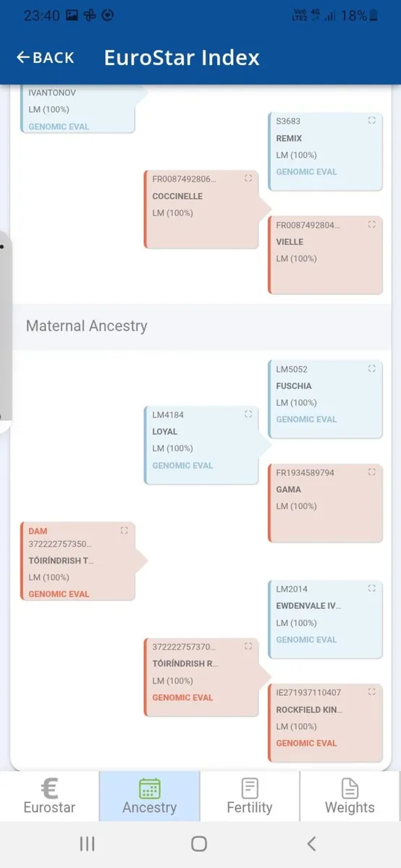Tap the Android recent apps button
401x868 pixels.
(87, 843)
